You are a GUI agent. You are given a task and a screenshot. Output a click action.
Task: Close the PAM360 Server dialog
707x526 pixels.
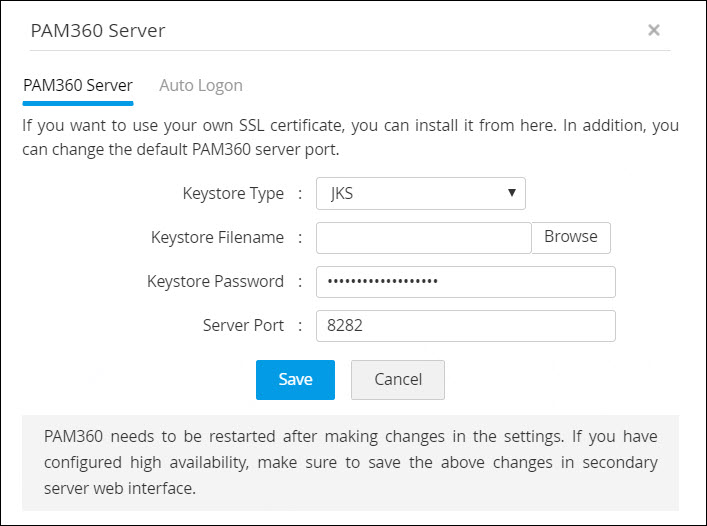tap(654, 30)
